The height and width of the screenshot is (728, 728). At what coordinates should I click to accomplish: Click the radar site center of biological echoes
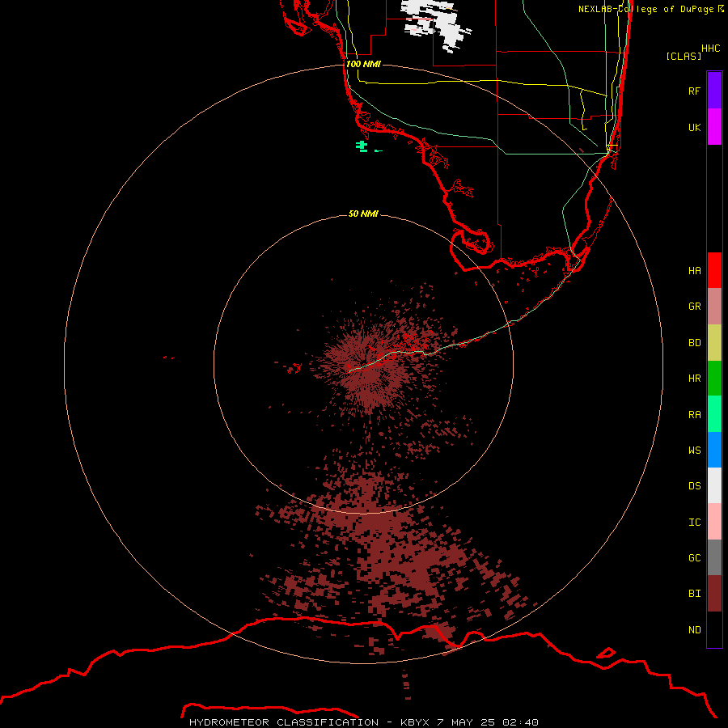[363, 363]
